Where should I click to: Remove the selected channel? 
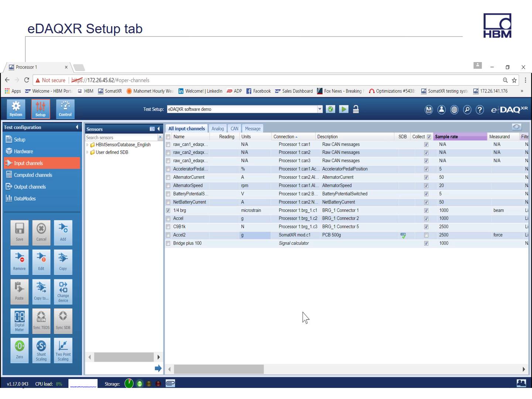coord(20,262)
